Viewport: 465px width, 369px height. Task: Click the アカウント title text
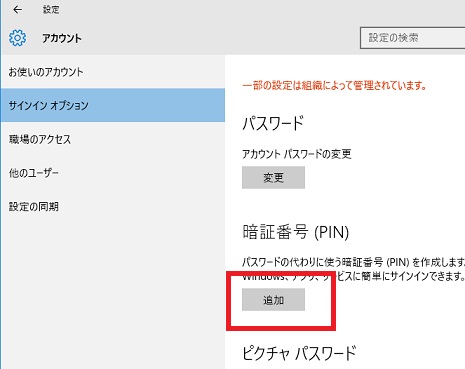tap(62, 38)
